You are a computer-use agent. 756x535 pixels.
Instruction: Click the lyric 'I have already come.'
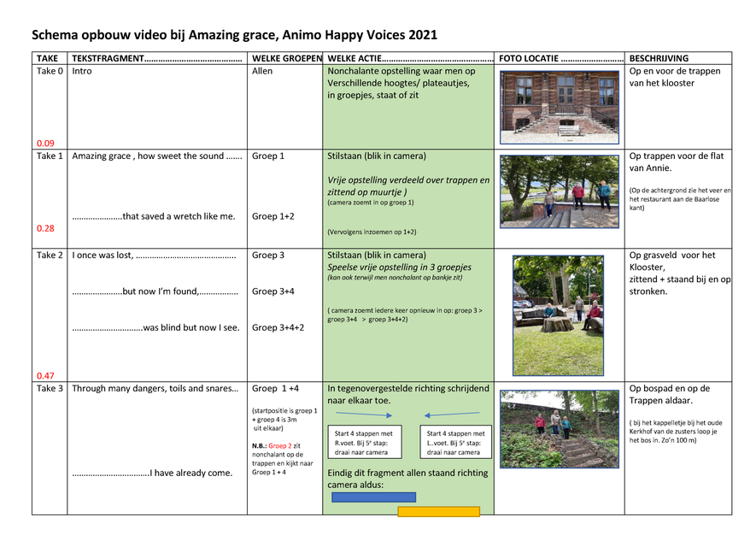click(x=191, y=473)
